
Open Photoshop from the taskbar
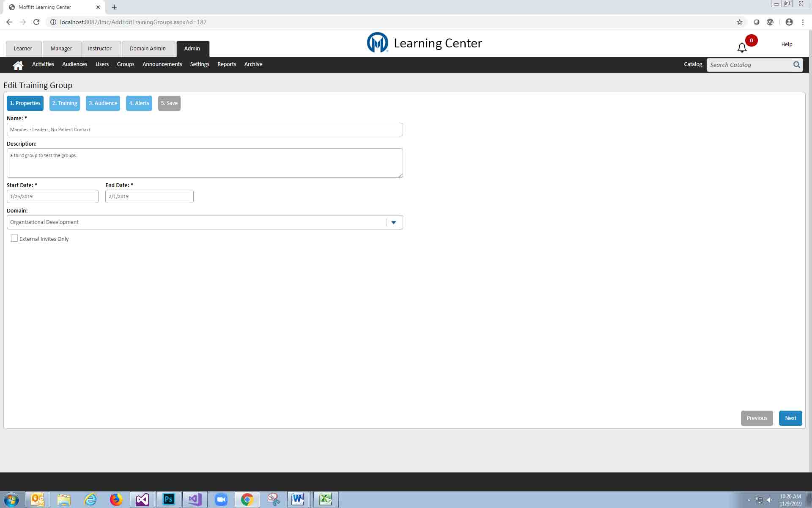pyautogui.click(x=168, y=500)
